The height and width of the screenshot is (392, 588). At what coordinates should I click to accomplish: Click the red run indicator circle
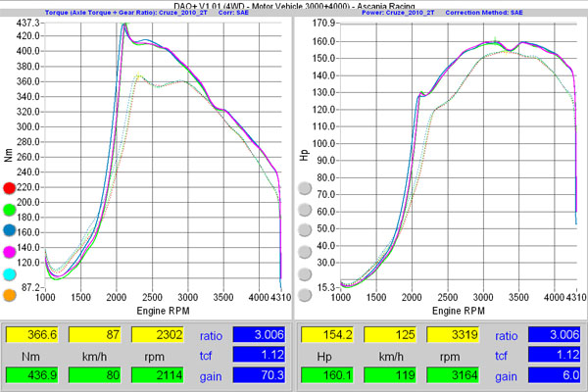[x=10, y=187]
